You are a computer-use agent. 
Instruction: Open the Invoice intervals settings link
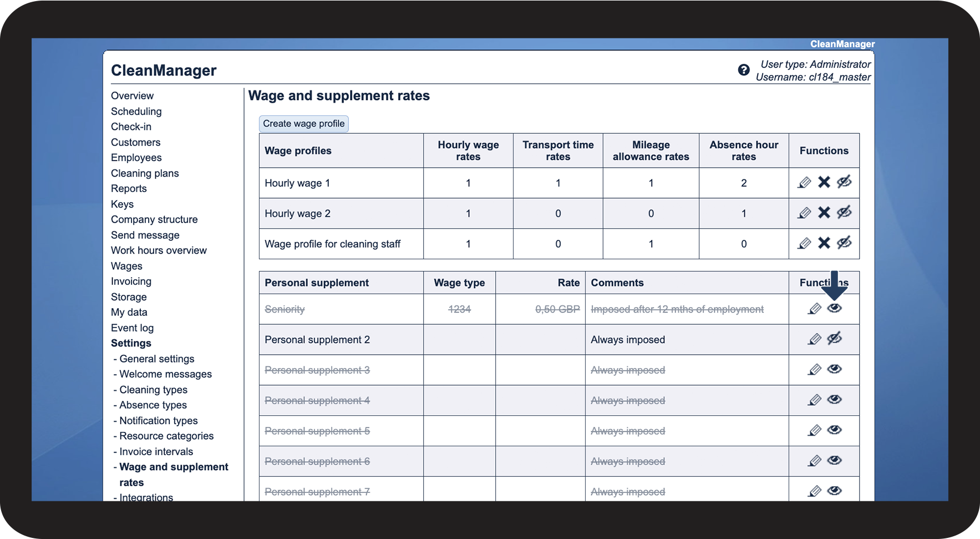(x=156, y=452)
